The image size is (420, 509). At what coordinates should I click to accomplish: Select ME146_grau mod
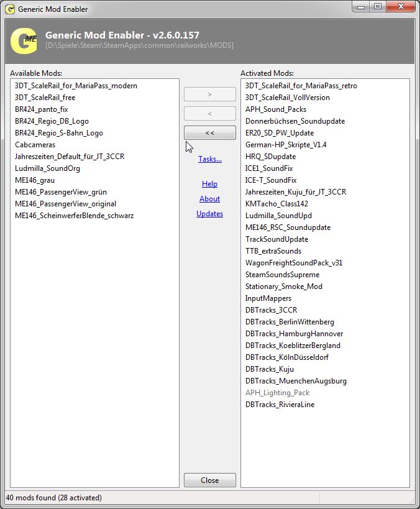coord(35,180)
